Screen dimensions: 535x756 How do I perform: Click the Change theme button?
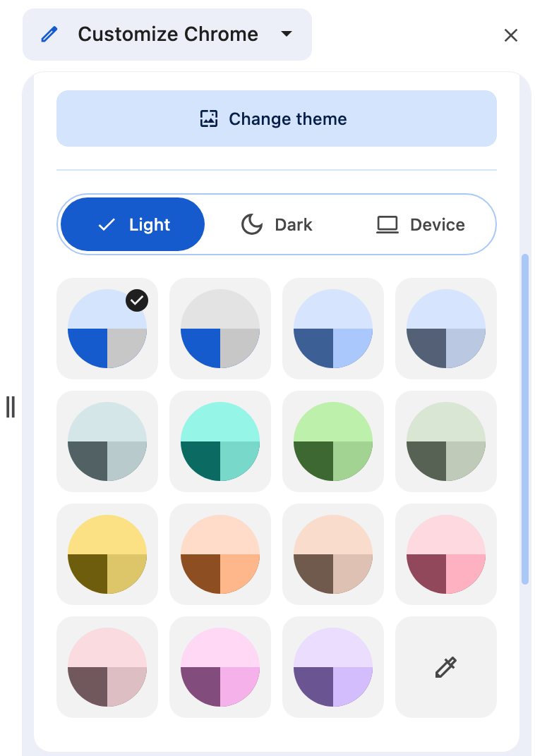coord(277,118)
